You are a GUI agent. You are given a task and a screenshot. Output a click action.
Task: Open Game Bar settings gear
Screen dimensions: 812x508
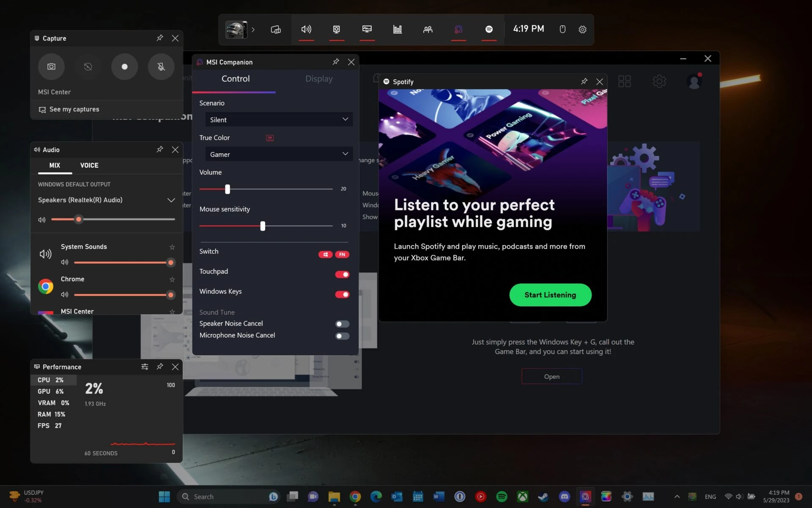point(582,29)
